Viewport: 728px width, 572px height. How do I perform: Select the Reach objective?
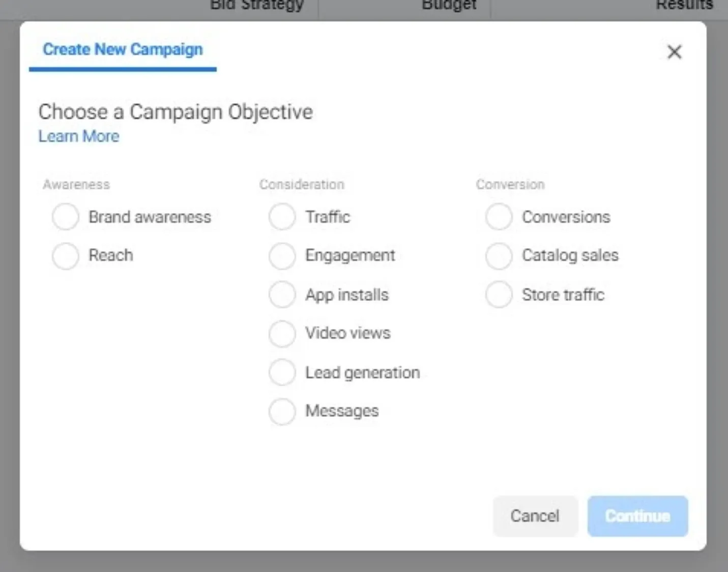65,256
